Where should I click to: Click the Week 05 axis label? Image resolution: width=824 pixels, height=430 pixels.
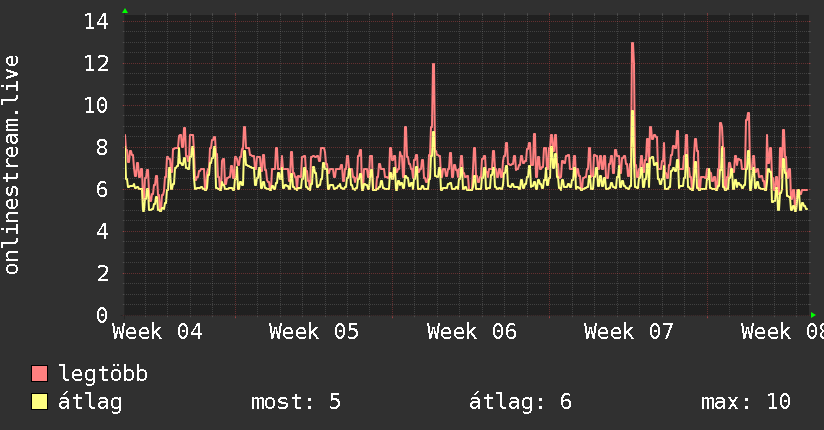[314, 332]
